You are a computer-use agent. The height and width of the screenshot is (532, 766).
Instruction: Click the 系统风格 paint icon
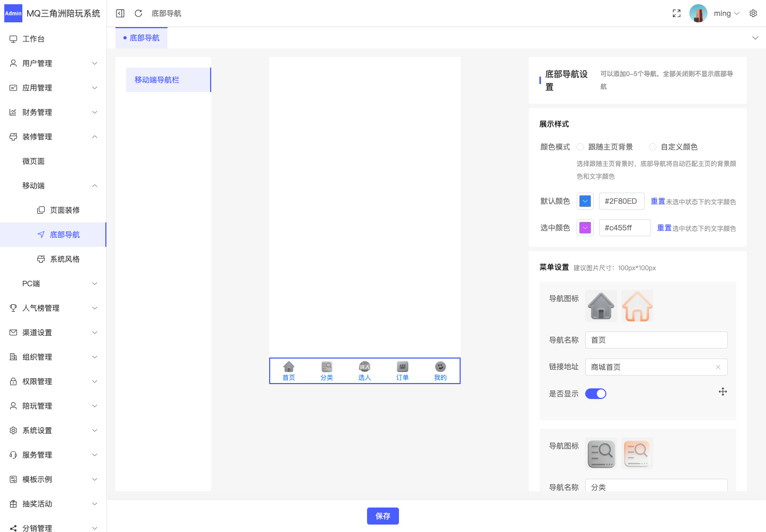point(41,259)
